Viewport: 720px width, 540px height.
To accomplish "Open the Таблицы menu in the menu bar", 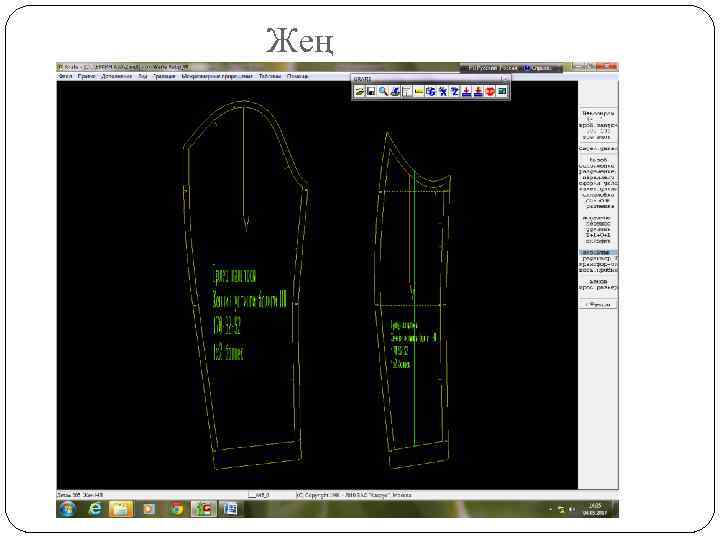I will point(270,76).
